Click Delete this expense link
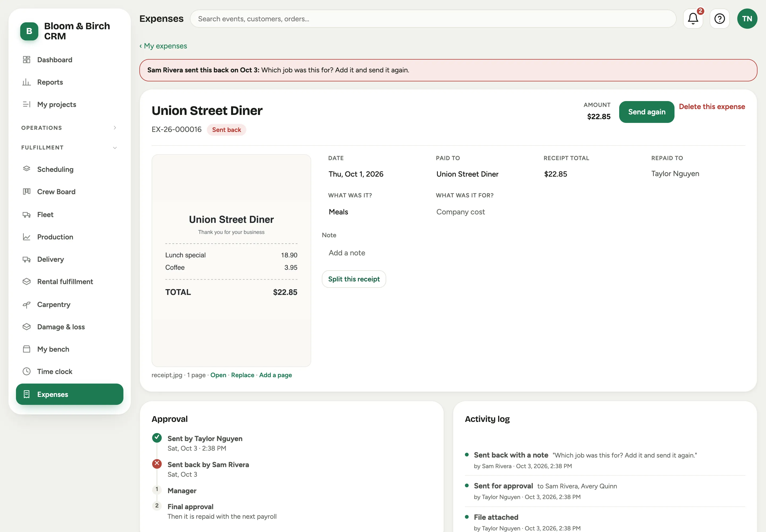Screen dimensions: 766x532 (x=712, y=107)
